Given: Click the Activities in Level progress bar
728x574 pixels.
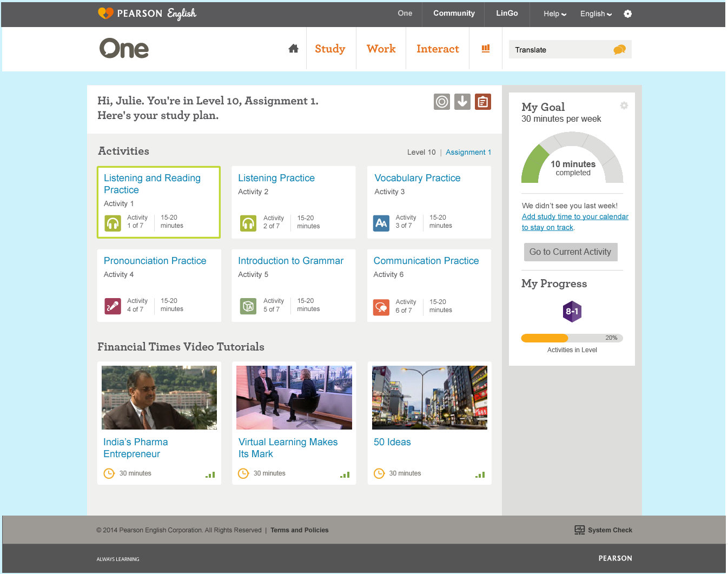Looking at the screenshot, I should click(x=572, y=338).
